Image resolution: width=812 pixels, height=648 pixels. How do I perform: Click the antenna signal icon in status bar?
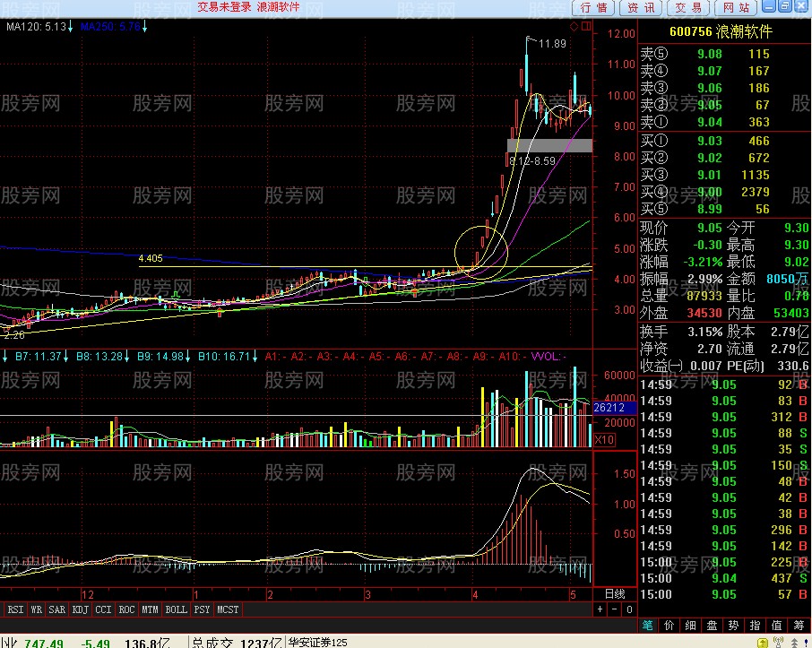778,643
